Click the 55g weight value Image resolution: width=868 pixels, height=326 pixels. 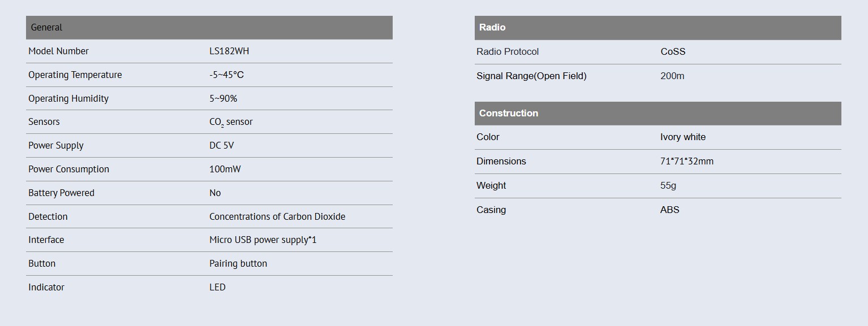pyautogui.click(x=668, y=185)
